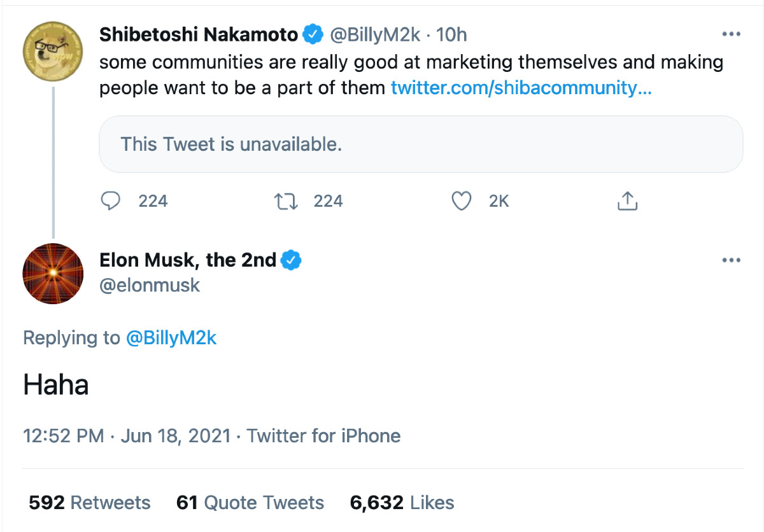Click the reply icon under Shibetoshi's tweet

point(111,201)
